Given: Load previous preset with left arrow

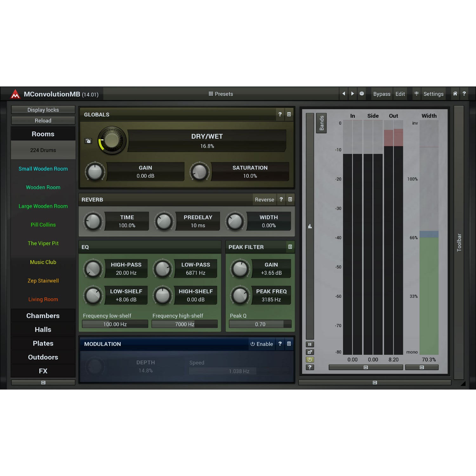Looking at the screenshot, I should click(x=344, y=94).
